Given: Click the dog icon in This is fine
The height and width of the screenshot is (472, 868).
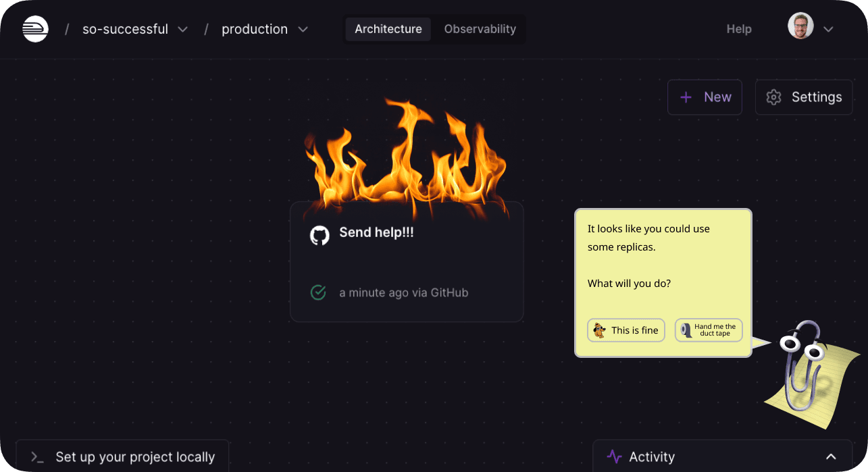Looking at the screenshot, I should click(599, 330).
